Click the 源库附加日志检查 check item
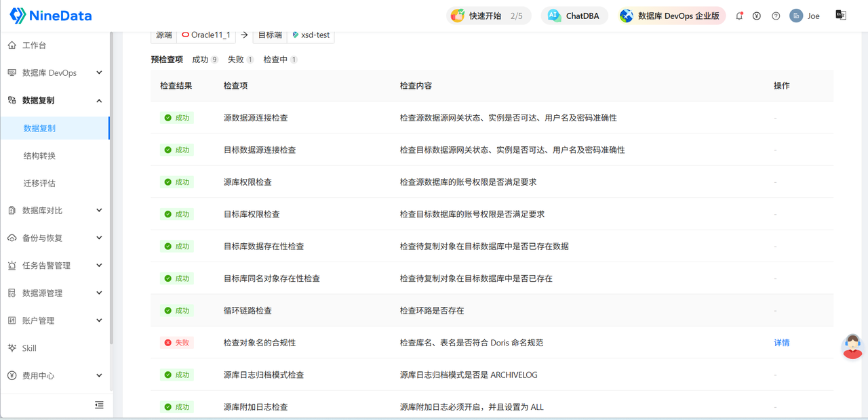The height and width of the screenshot is (420, 868). 256,407
